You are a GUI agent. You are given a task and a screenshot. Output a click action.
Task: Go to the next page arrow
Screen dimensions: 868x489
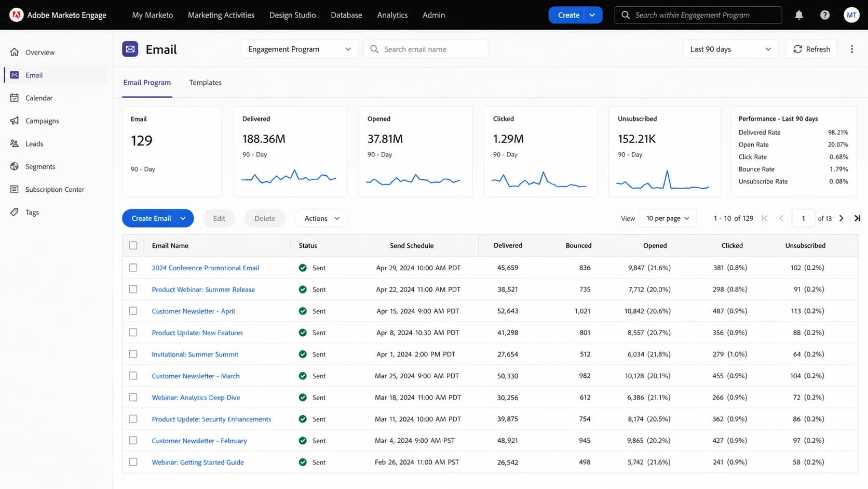click(x=842, y=218)
